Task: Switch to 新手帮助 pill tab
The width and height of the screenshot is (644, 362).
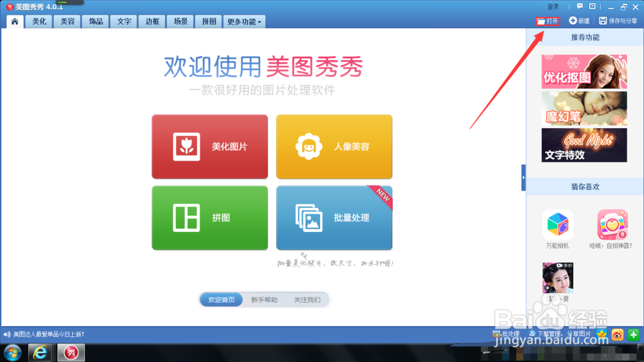Action: 264,300
